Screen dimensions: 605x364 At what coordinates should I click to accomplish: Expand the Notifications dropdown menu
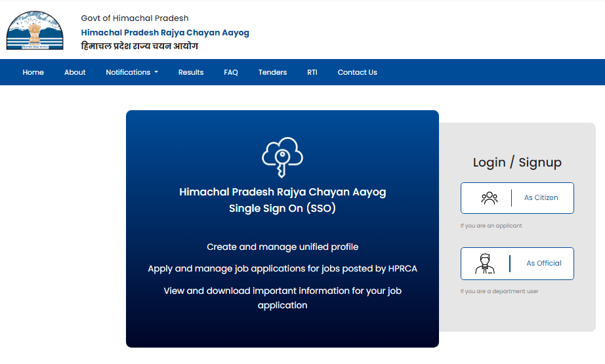coord(132,72)
